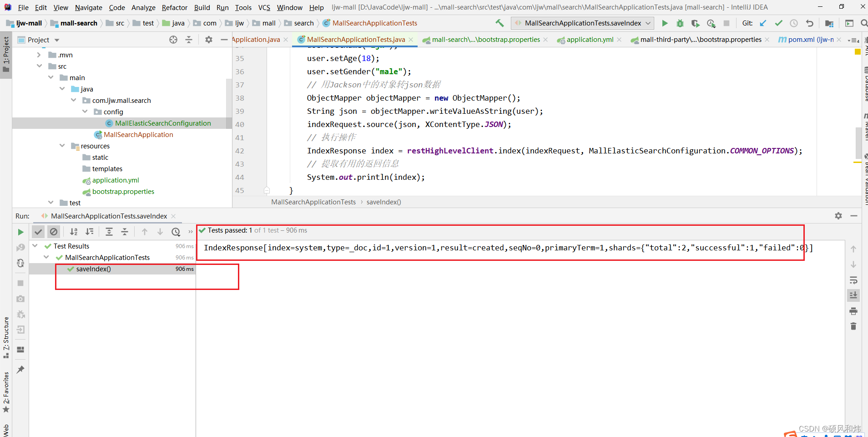Click the Git rollback undo icon
This screenshot has width=868, height=437.
click(x=809, y=23)
